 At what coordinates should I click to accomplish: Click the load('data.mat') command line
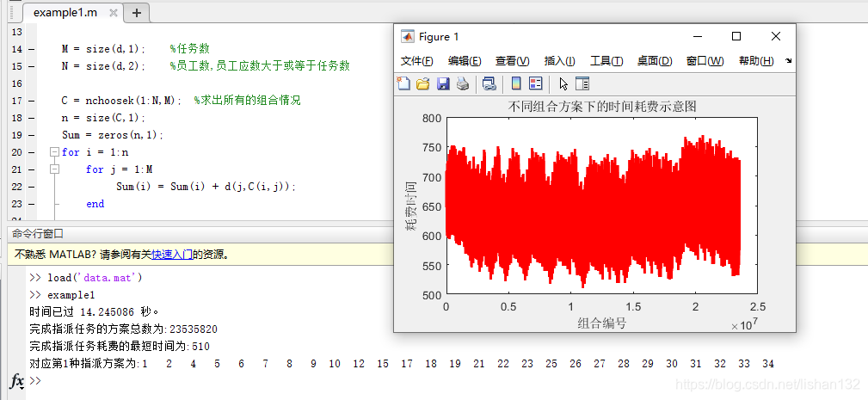[x=95, y=278]
